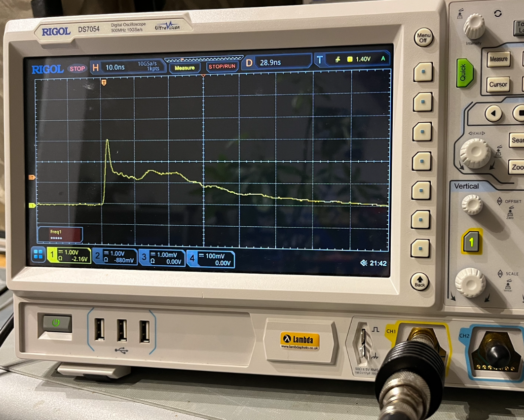Tap the rising edge trigger type icon
524x420 pixels.
(338, 60)
